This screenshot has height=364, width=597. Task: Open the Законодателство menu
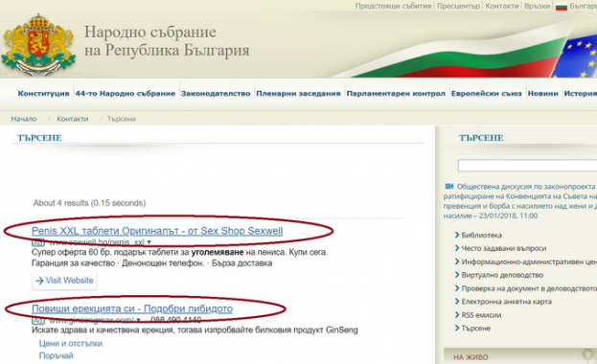pos(216,94)
